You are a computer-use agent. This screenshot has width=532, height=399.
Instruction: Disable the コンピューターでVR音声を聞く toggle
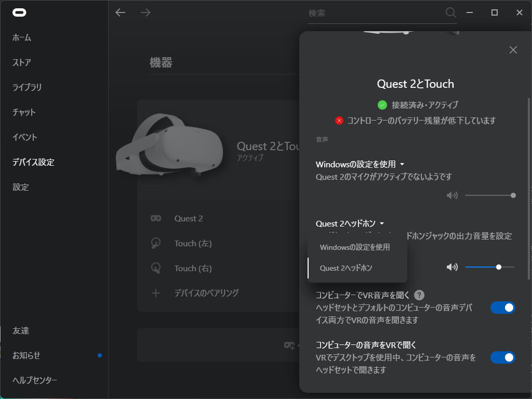(x=502, y=308)
